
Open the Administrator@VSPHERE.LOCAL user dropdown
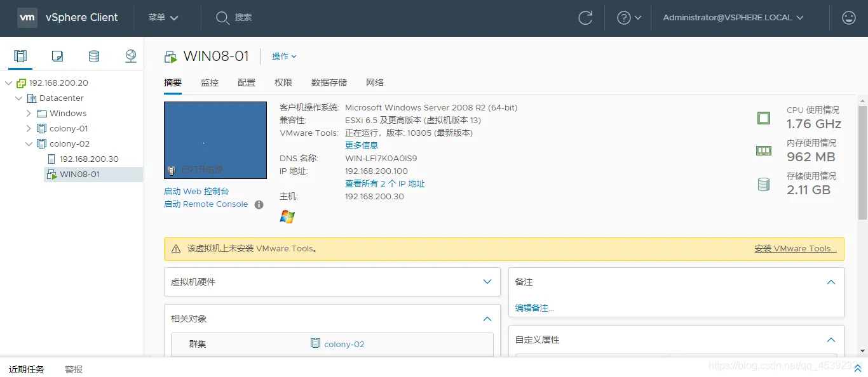pos(733,18)
